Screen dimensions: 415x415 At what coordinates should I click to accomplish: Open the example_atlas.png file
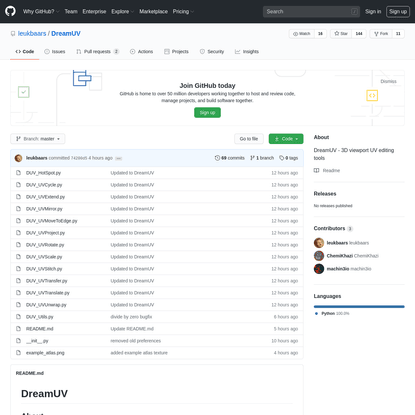click(45, 353)
